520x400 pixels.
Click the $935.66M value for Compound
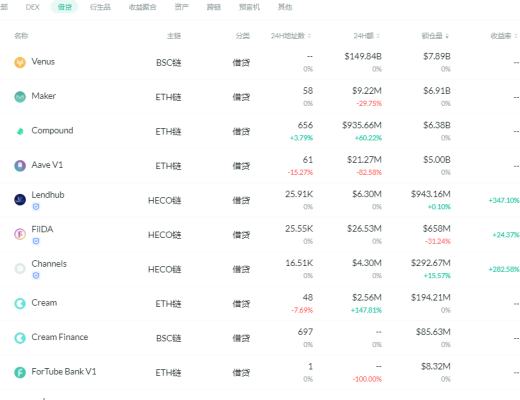(362, 125)
